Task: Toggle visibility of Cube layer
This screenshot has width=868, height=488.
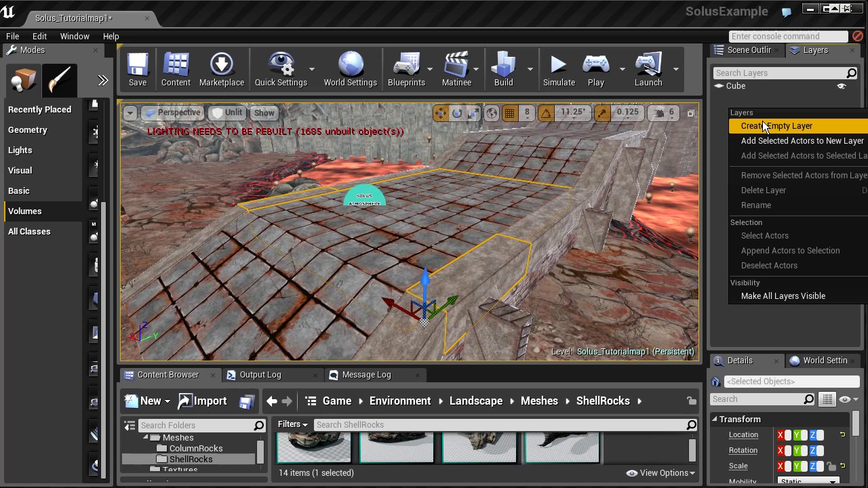Action: (842, 86)
